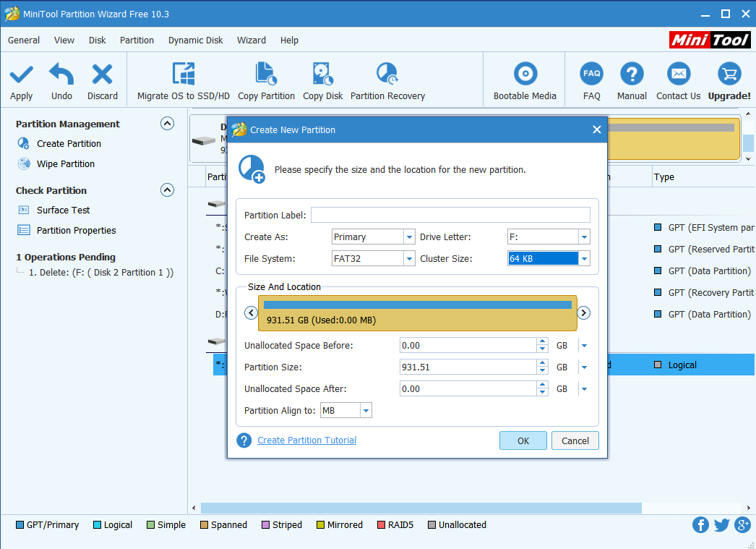Confirm the new partition with OK
The height and width of the screenshot is (549, 756).
pos(523,441)
